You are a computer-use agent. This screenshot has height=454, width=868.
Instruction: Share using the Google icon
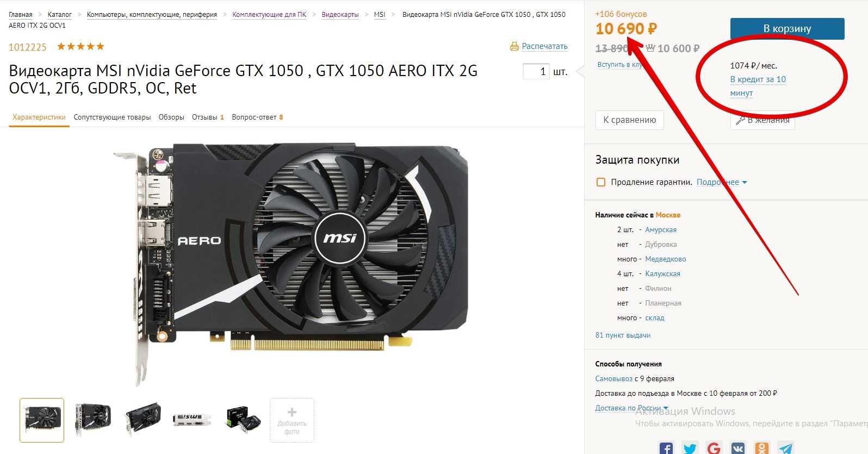pos(714,448)
